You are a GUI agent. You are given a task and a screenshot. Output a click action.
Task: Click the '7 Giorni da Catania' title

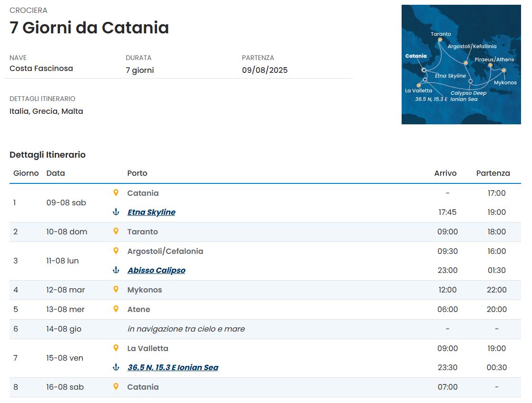click(89, 28)
